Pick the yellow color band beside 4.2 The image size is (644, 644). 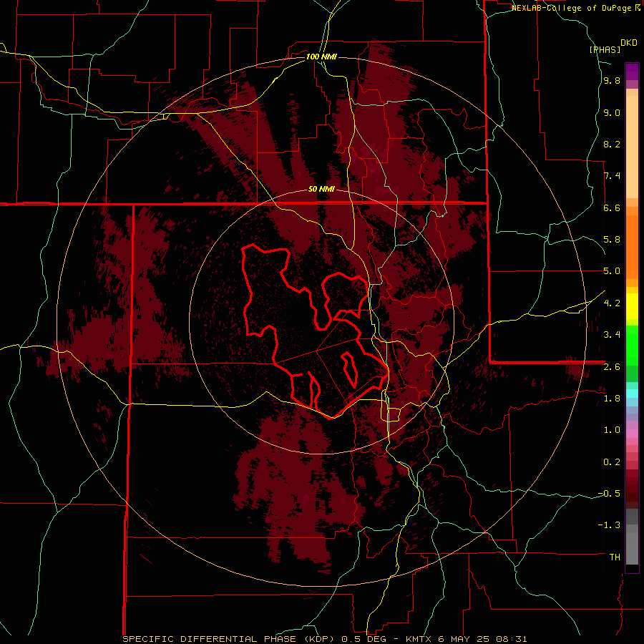632,306
